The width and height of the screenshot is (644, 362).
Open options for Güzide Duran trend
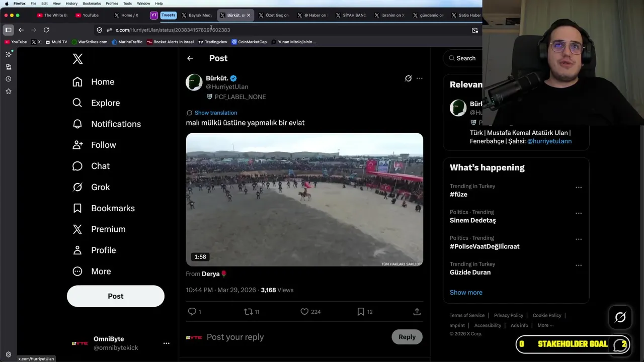[x=579, y=265]
